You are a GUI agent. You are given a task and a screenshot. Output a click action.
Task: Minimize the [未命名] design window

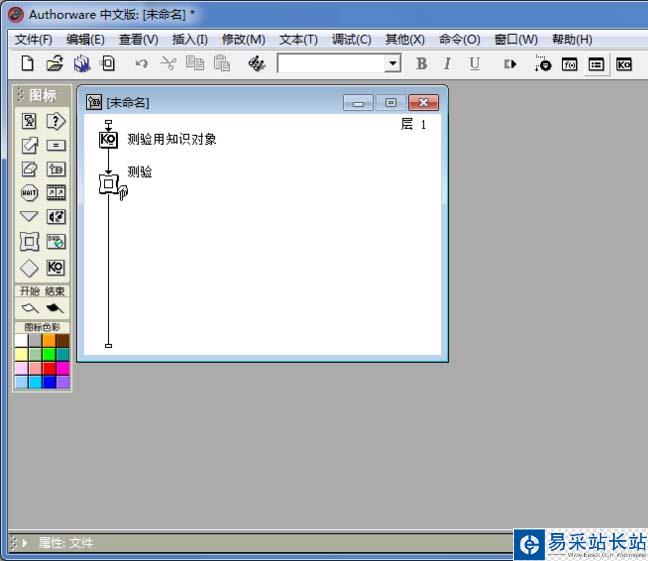358,103
